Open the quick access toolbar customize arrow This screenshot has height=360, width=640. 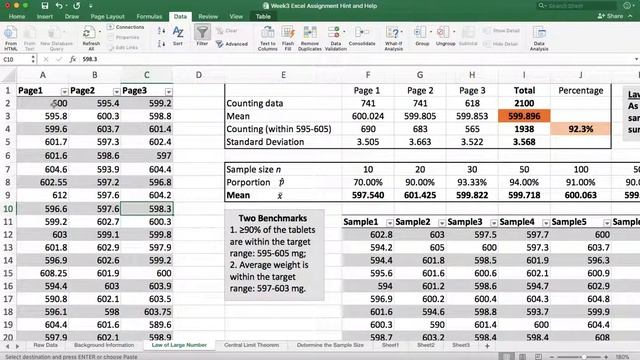90,6
